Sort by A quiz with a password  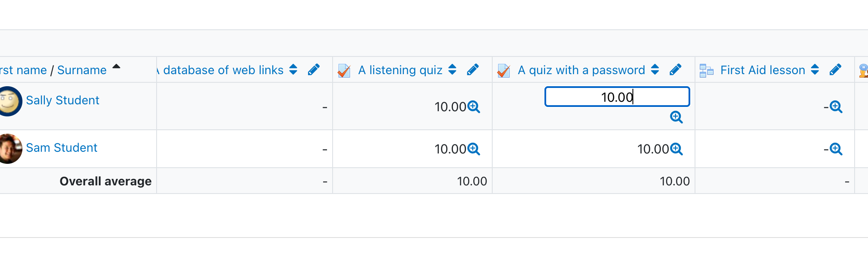pyautogui.click(x=655, y=69)
